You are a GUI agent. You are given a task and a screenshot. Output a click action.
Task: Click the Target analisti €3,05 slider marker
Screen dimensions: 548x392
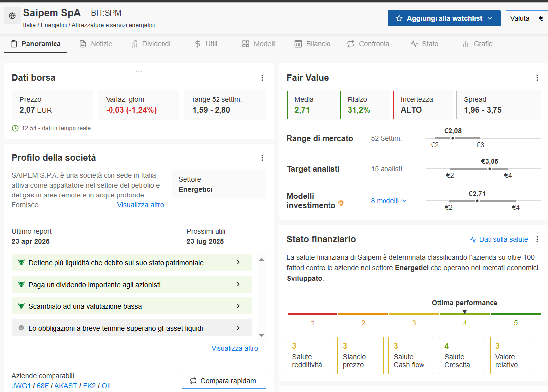coord(490,169)
